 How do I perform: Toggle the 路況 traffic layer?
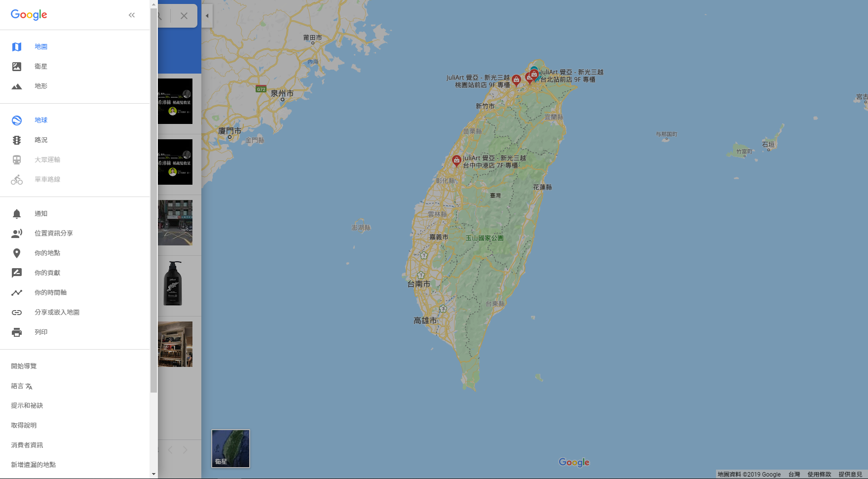point(40,140)
